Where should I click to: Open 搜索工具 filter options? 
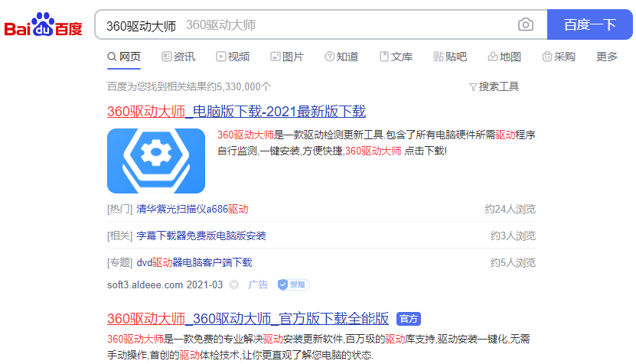tap(494, 86)
